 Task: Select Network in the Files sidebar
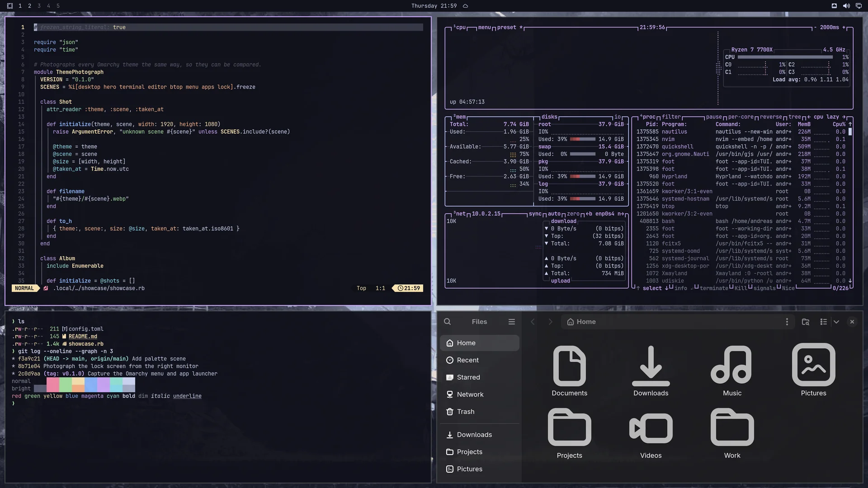[x=480, y=394]
